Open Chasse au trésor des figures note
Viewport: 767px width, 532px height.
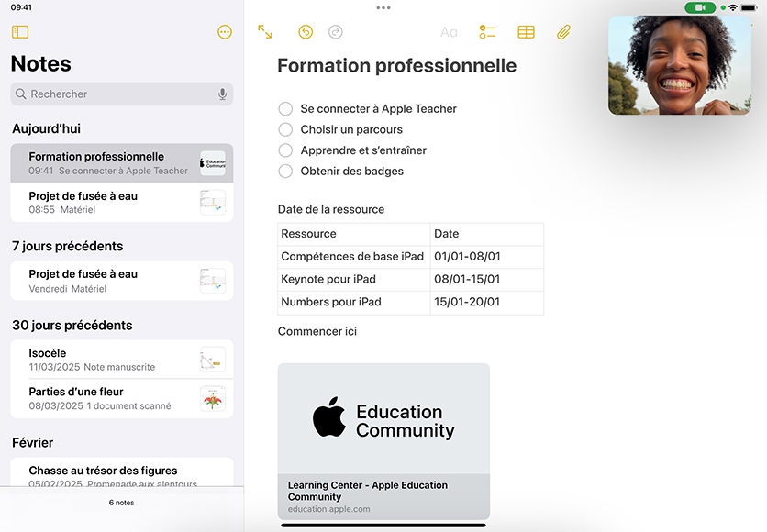point(122,471)
